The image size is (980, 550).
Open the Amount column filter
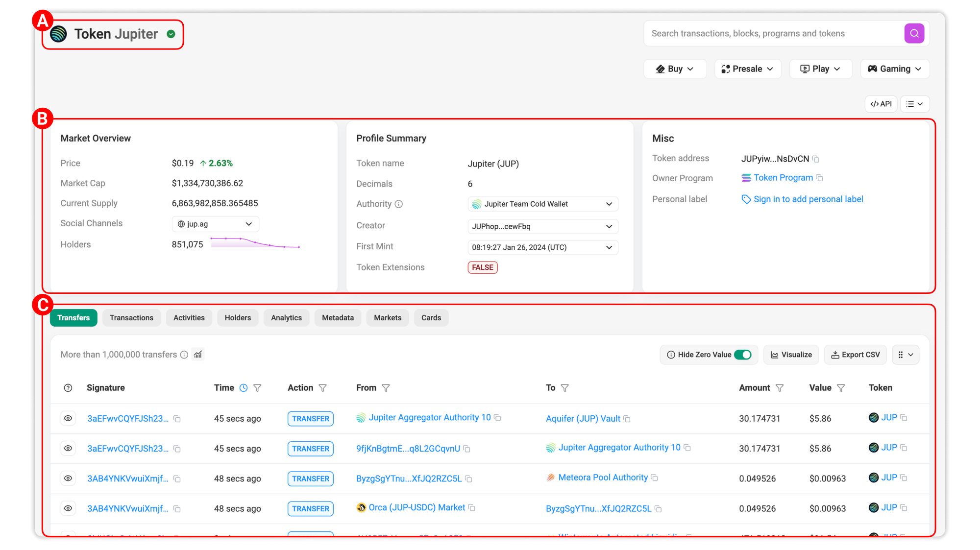coord(780,388)
